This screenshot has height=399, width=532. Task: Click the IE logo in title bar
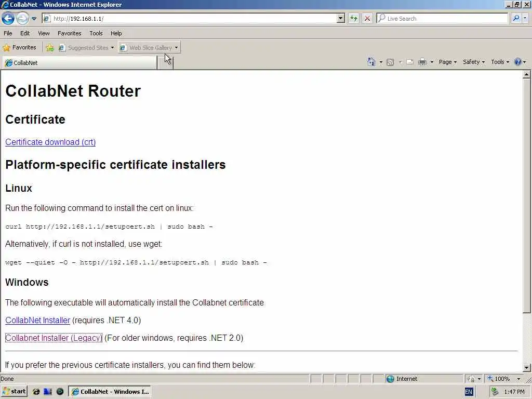coord(5,5)
